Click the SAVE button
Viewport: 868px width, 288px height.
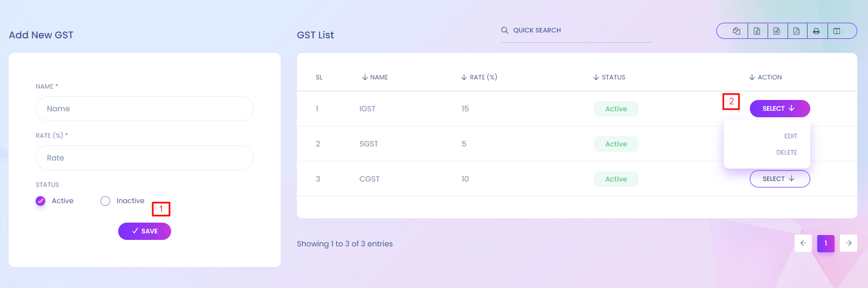click(145, 231)
